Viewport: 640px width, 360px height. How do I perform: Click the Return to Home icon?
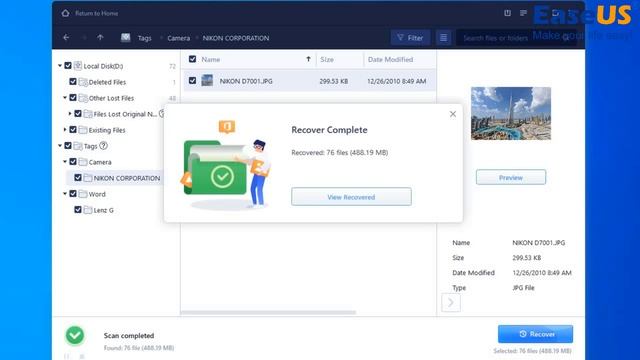(65, 13)
